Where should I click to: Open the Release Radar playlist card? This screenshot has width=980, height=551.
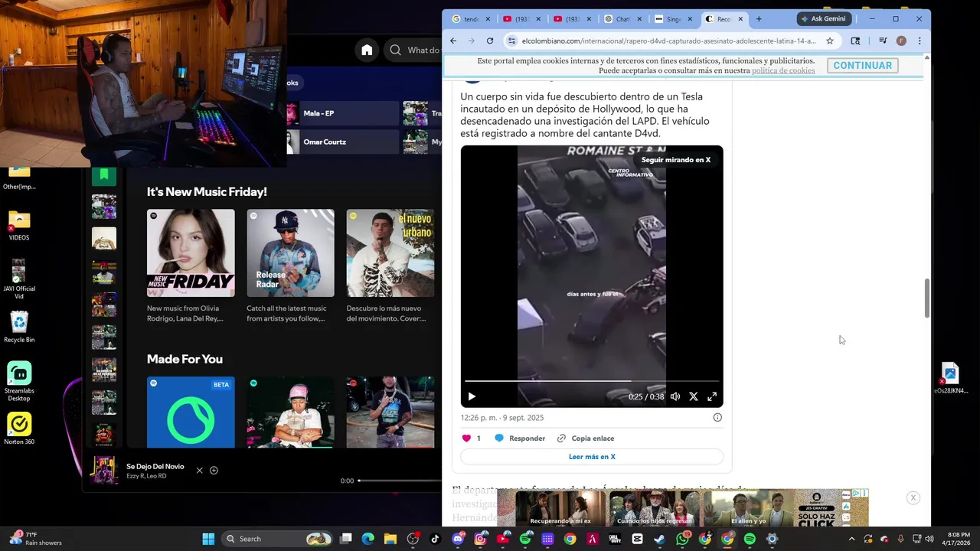tap(290, 266)
